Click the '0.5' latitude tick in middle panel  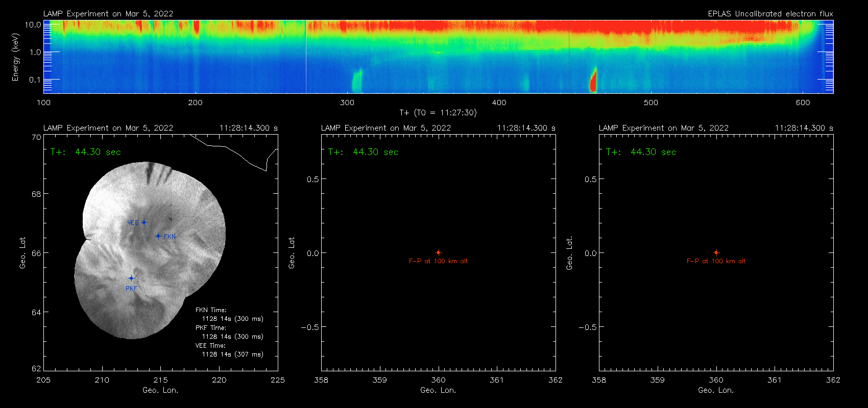pyautogui.click(x=313, y=179)
